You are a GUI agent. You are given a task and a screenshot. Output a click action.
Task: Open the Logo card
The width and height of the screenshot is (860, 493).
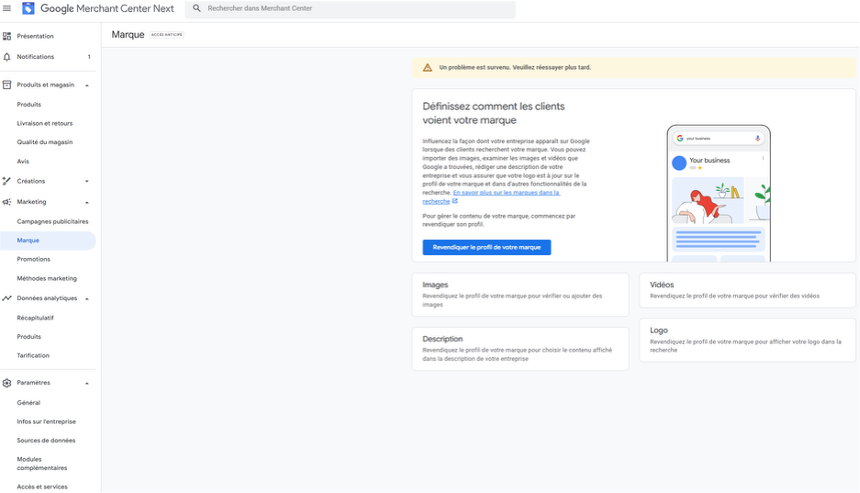click(x=747, y=339)
